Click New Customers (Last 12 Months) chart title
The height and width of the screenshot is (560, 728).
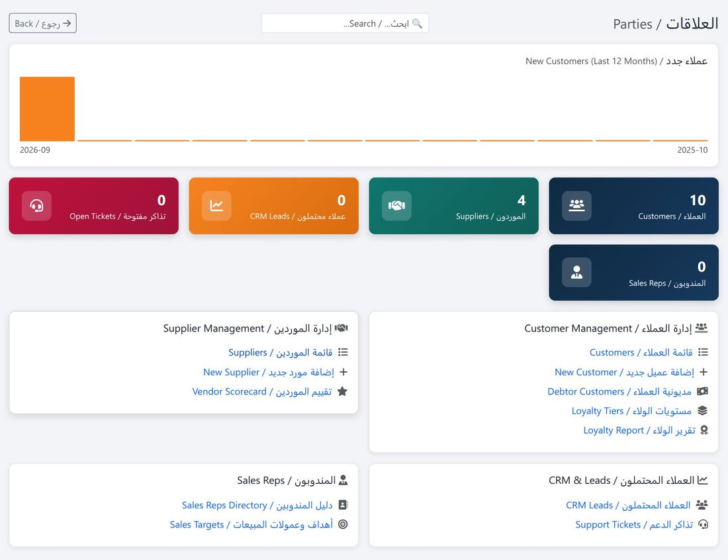pos(616,61)
